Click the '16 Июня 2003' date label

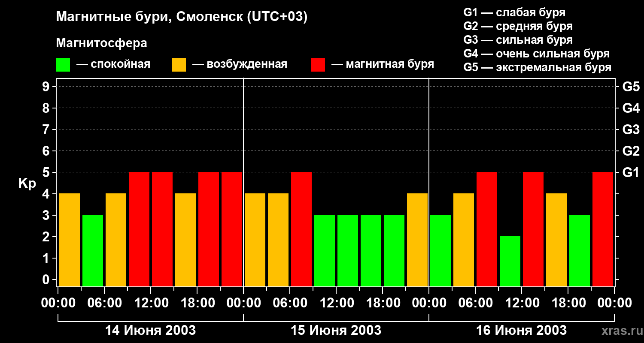[x=522, y=331]
